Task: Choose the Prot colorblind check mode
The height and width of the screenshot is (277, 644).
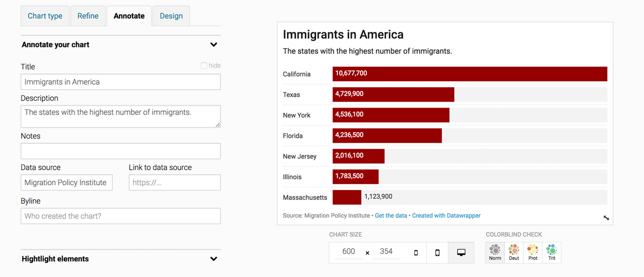Action: 533,253
